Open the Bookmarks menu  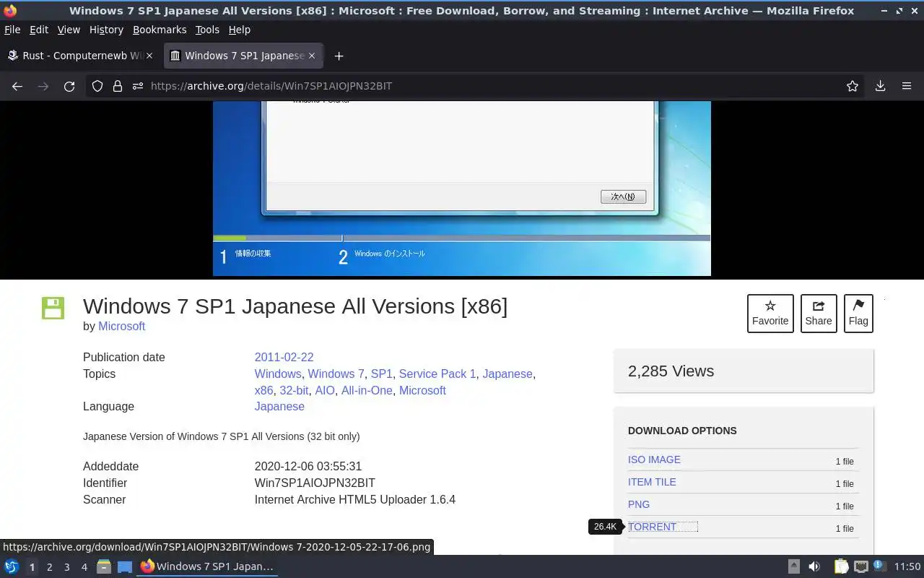(160, 30)
